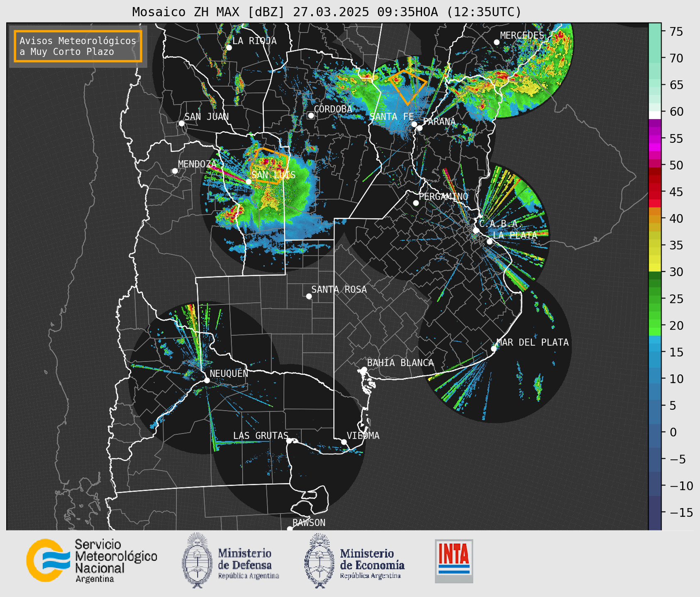700x597 pixels.
Task: Click the Las Grutas city label
Action: pos(261,436)
